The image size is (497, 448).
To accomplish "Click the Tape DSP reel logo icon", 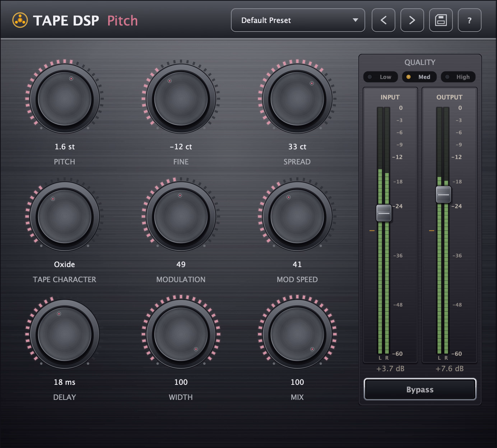I will coord(20,20).
